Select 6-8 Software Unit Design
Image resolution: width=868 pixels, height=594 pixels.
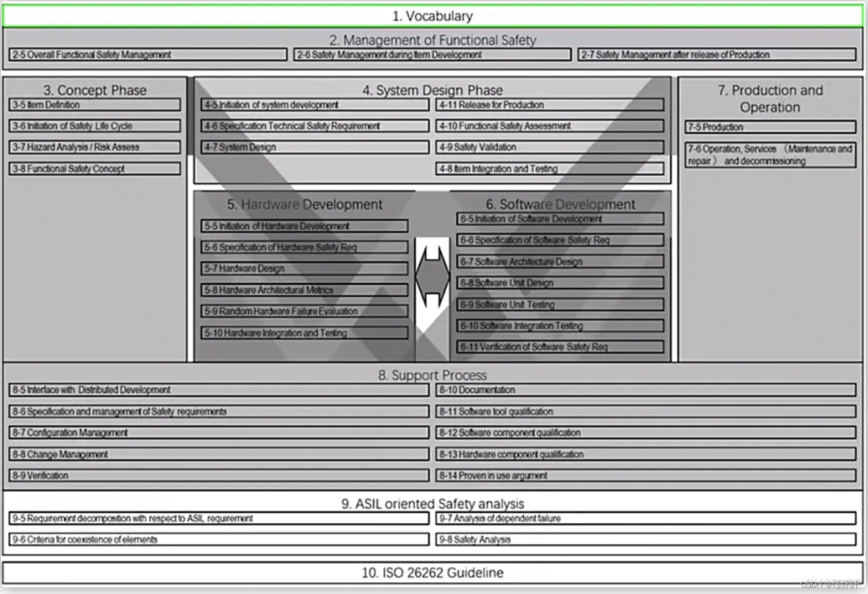tap(560, 283)
